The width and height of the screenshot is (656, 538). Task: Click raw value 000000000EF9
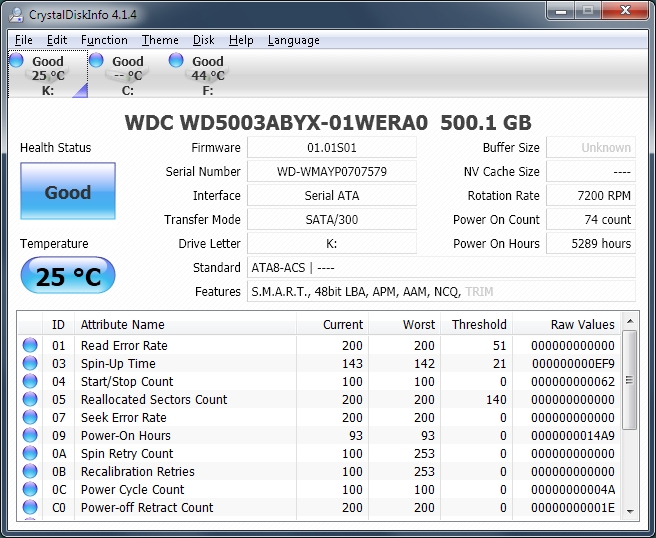[x=573, y=363]
